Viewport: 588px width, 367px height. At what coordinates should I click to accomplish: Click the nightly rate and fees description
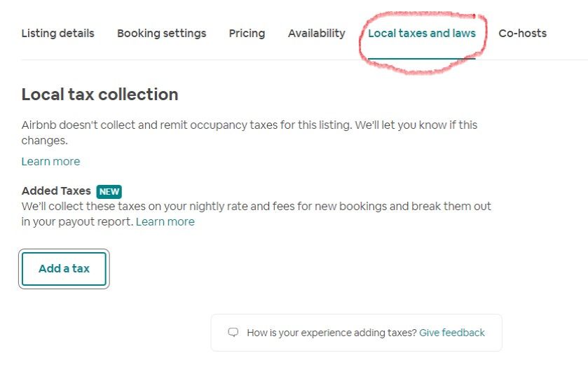point(256,207)
